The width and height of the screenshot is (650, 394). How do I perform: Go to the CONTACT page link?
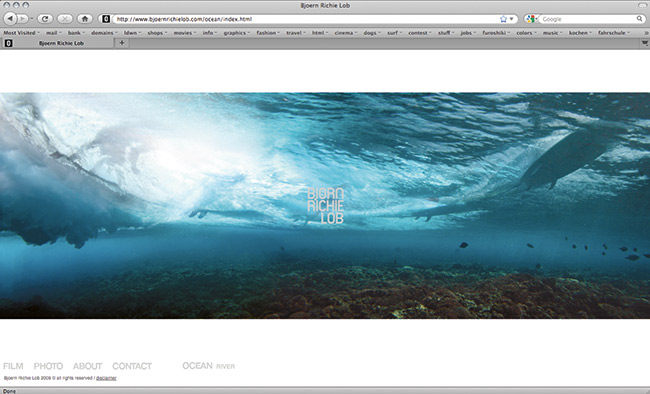pos(132,366)
